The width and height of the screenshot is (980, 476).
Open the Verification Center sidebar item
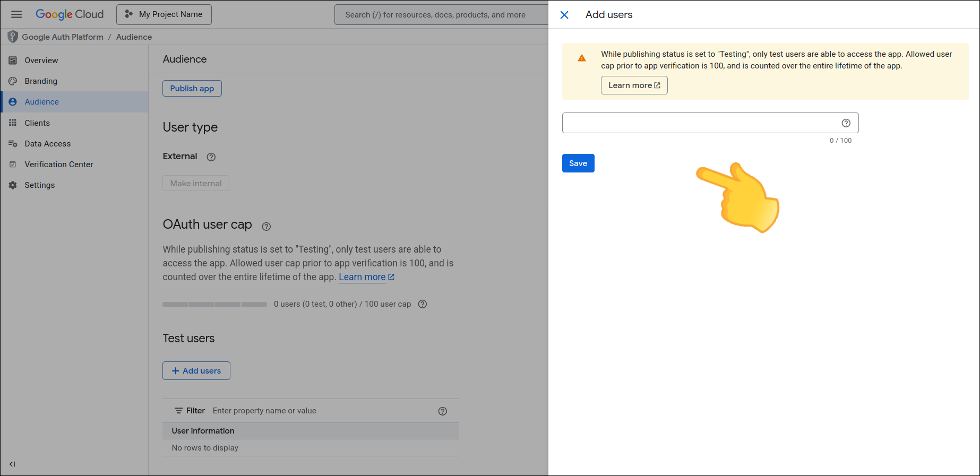point(74,165)
